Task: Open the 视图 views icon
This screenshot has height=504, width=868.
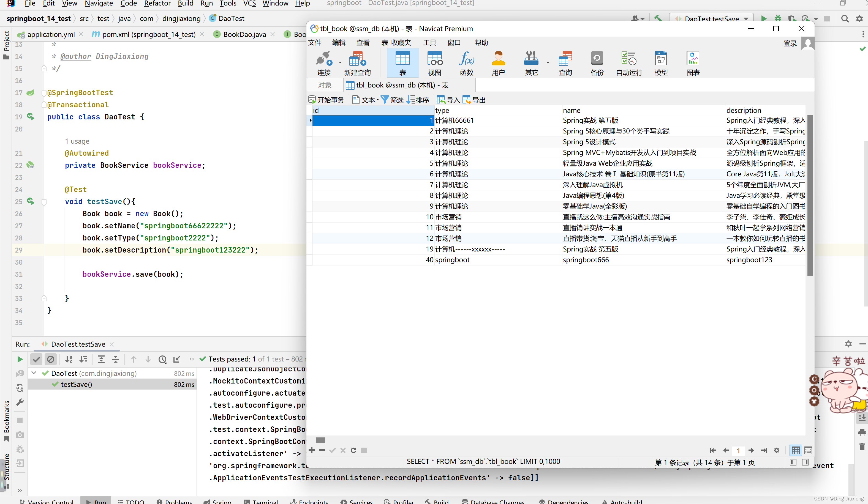Action: coord(434,63)
